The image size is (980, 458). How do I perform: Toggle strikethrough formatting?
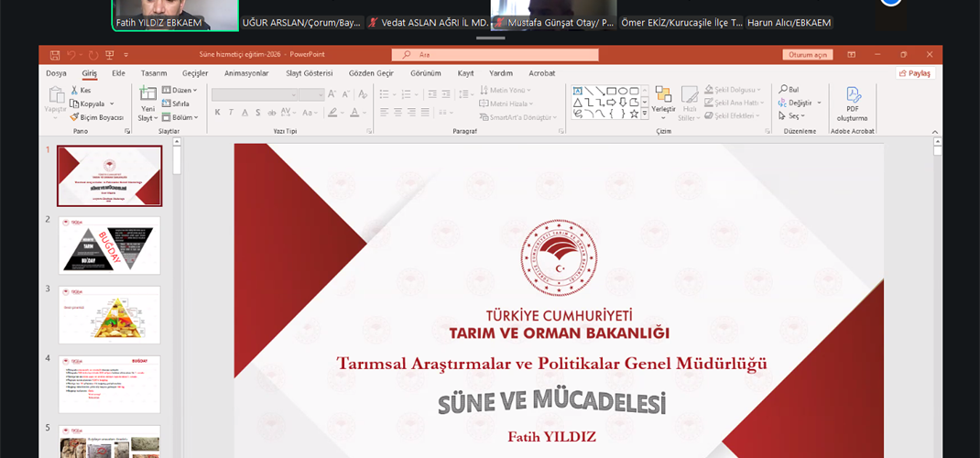(272, 113)
